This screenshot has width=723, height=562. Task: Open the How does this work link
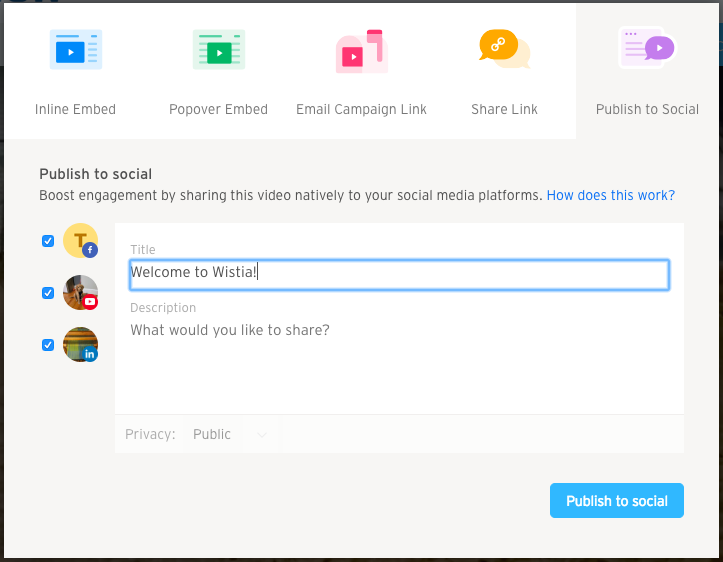click(x=610, y=195)
